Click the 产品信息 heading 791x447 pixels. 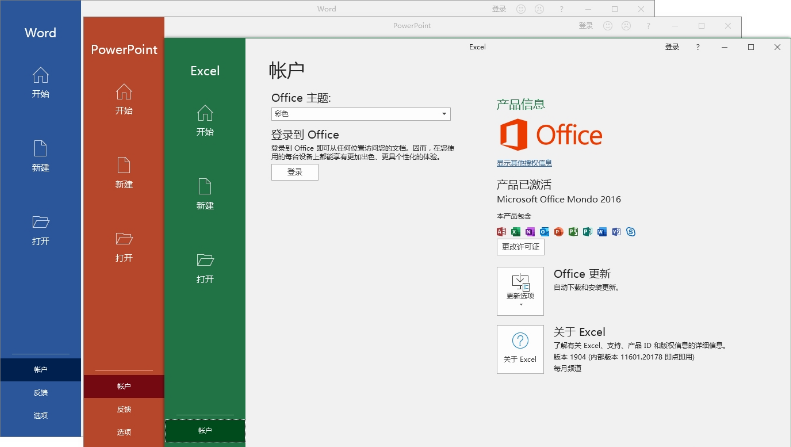pyautogui.click(x=521, y=104)
